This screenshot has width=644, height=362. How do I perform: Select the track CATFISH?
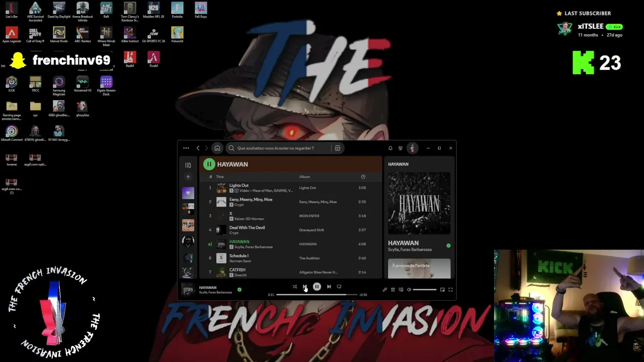point(237,270)
